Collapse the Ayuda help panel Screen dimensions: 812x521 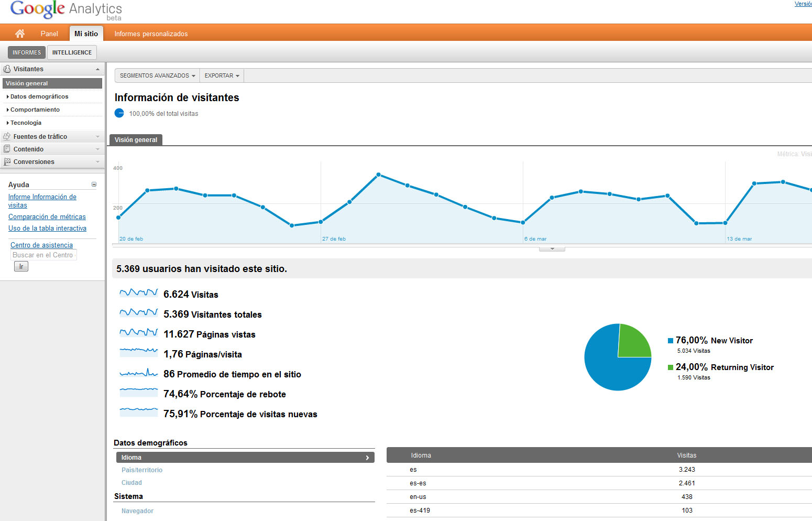point(94,184)
